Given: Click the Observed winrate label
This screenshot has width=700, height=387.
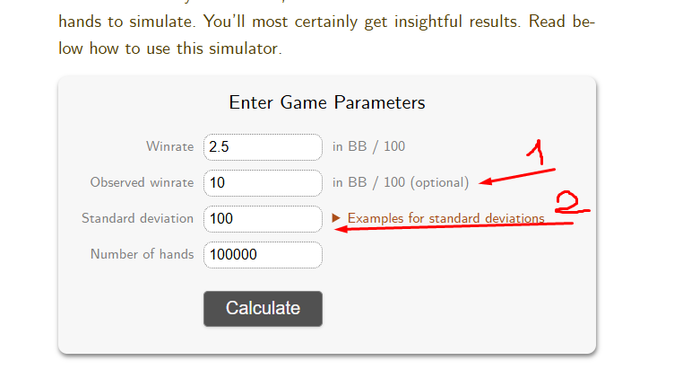Looking at the screenshot, I should pos(142,183).
